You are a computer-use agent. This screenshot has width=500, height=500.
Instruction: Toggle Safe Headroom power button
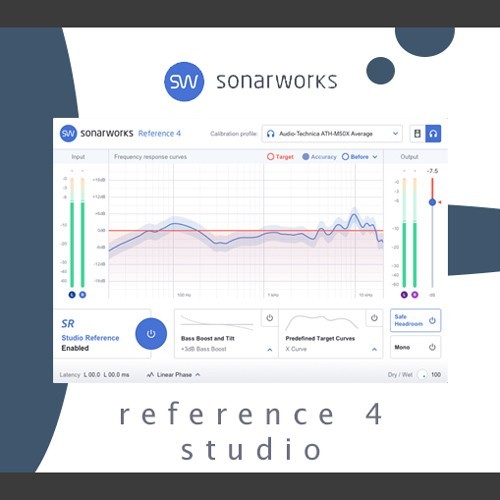coord(432,320)
